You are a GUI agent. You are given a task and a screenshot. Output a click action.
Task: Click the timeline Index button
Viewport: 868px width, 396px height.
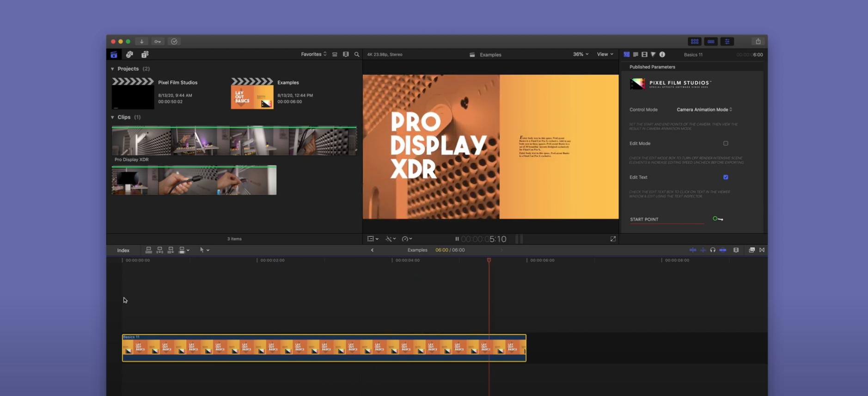[123, 250]
